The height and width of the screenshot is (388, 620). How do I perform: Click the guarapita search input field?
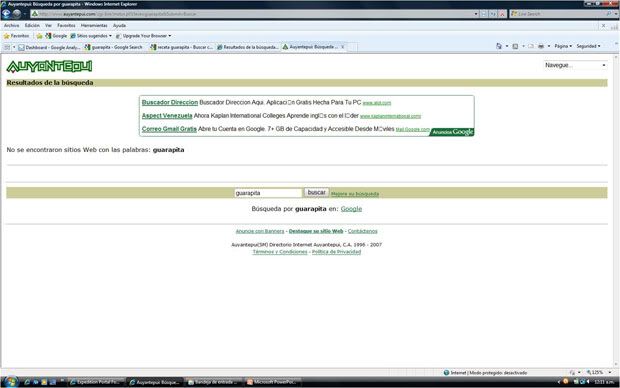tap(268, 193)
